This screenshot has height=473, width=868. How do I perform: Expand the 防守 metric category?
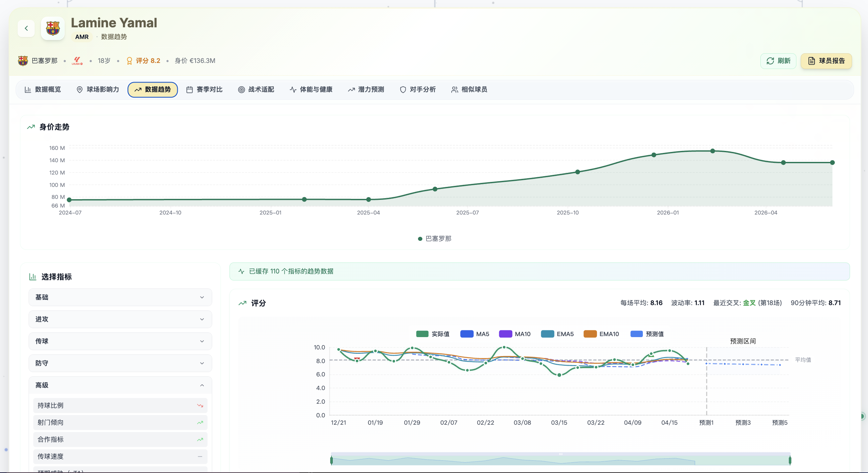point(120,363)
